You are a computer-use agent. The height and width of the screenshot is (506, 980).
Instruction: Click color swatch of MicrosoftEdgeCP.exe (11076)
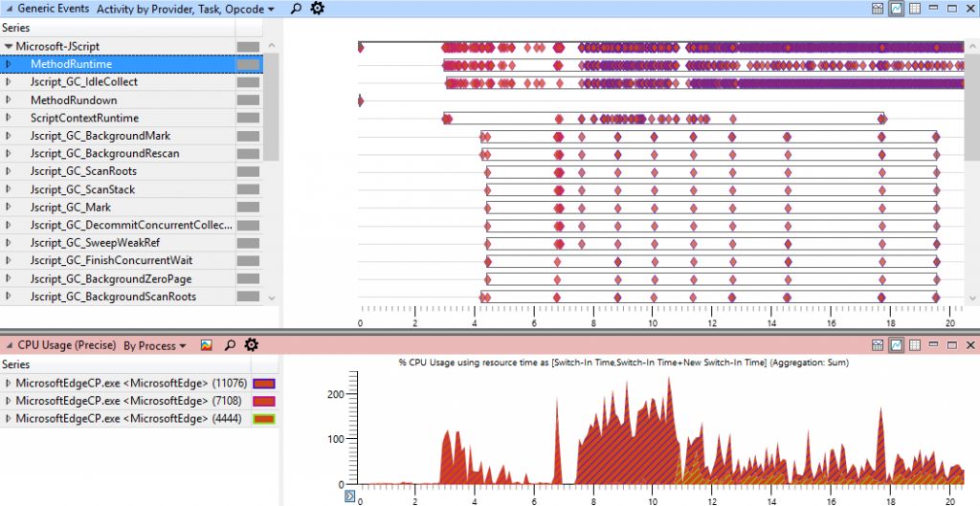coord(264,383)
